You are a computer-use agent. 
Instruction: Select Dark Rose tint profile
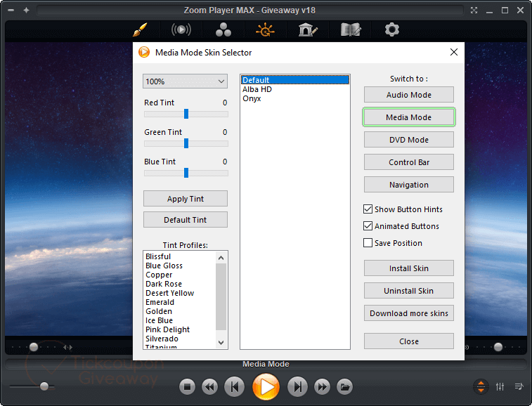[x=180, y=284]
